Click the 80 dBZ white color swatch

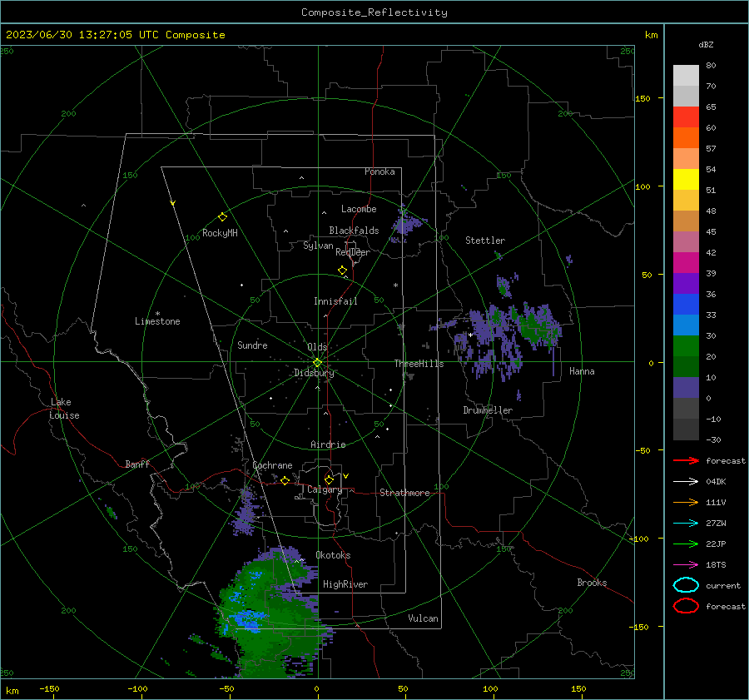pyautogui.click(x=686, y=75)
